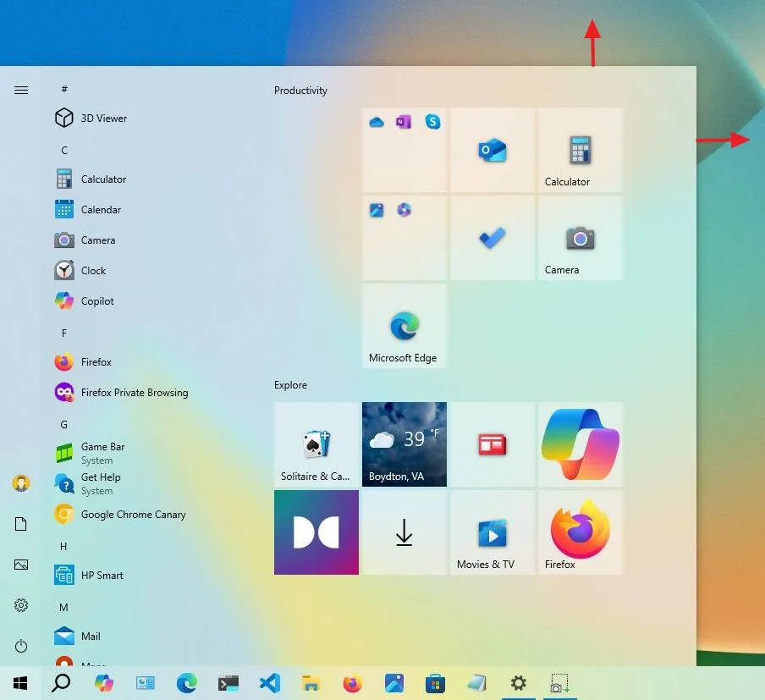Click the power button in the Start menu
Image resolution: width=765 pixels, height=700 pixels.
20,646
